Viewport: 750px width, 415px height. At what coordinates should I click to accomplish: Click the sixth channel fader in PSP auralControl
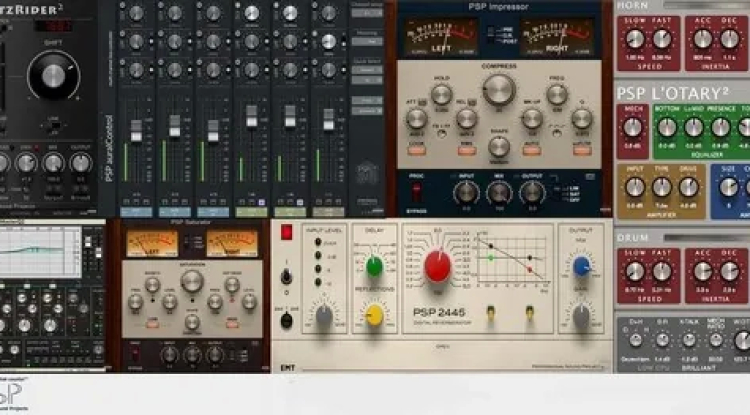pyautogui.click(x=328, y=120)
